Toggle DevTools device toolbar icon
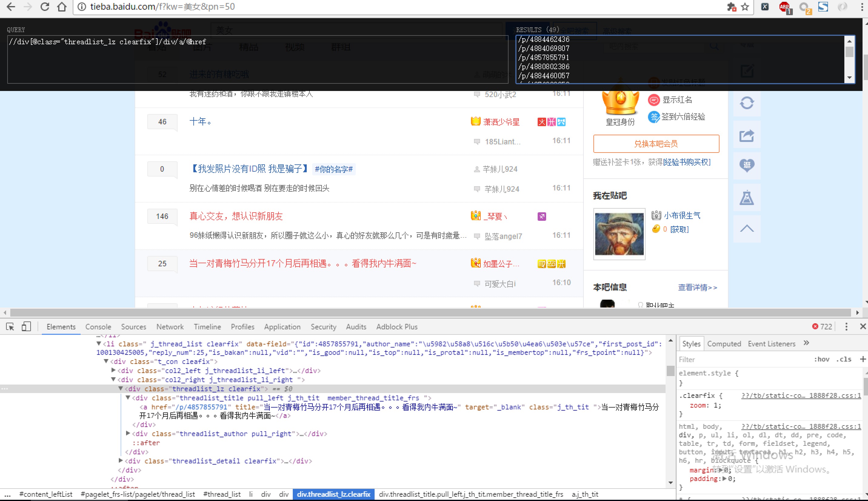The height and width of the screenshot is (501, 868). (x=26, y=327)
